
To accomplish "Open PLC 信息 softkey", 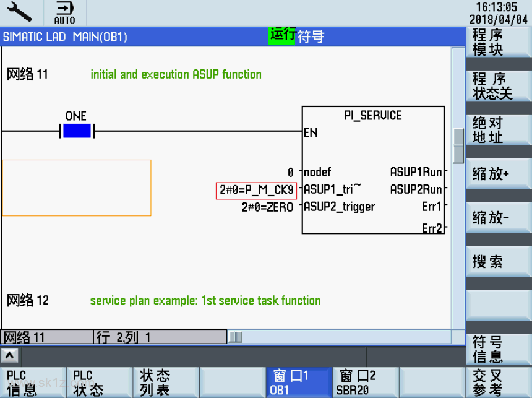I will [x=33, y=383].
